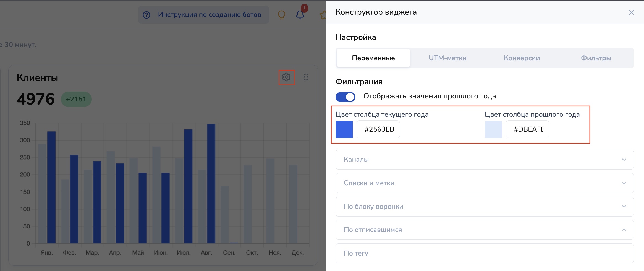The height and width of the screenshot is (271, 644).
Task: Open the По блоку воронки dropdown
Action: [x=484, y=207]
